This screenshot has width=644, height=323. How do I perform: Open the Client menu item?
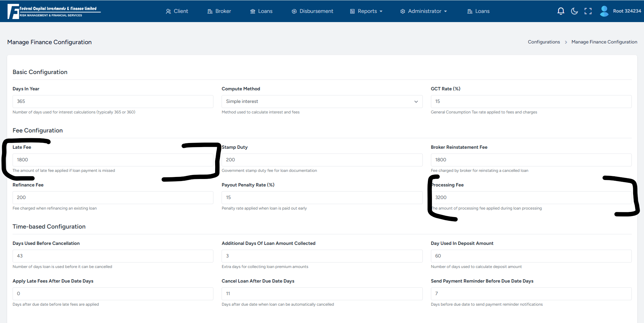(177, 11)
